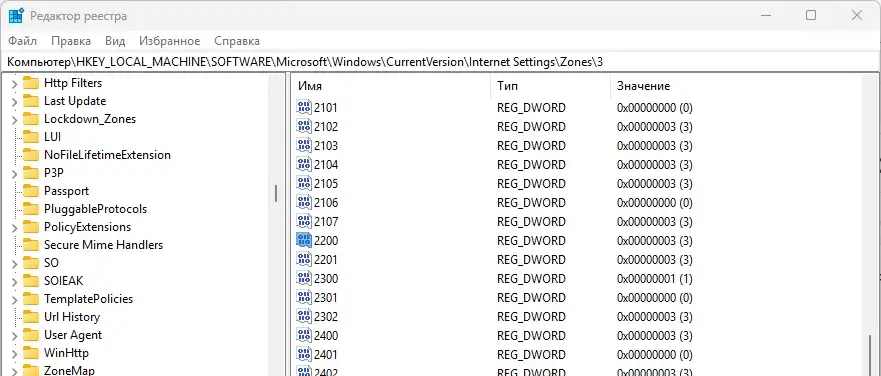The width and height of the screenshot is (881, 376).
Task: Click the DWORD icon for value 2103
Action: tap(303, 146)
